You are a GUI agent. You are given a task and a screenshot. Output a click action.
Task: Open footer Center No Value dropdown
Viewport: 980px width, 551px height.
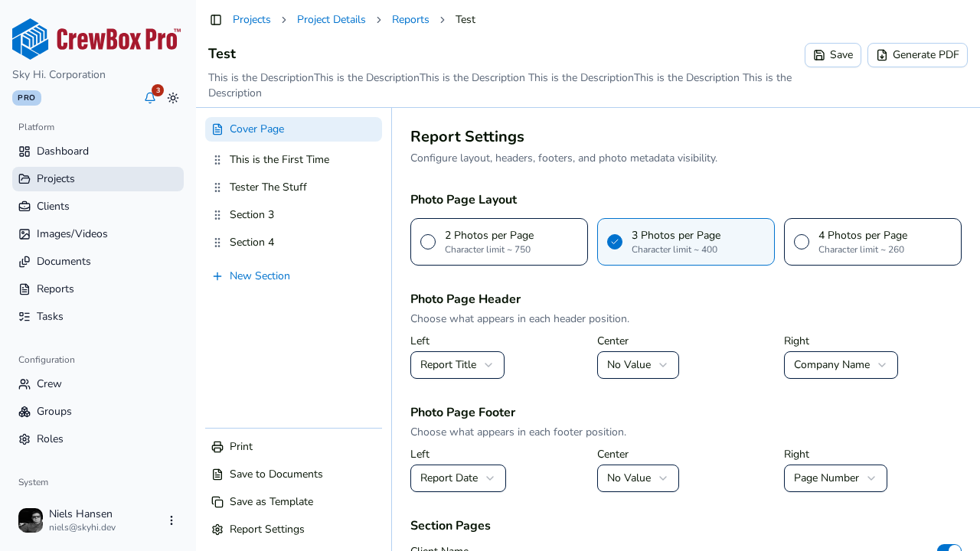tap(638, 478)
